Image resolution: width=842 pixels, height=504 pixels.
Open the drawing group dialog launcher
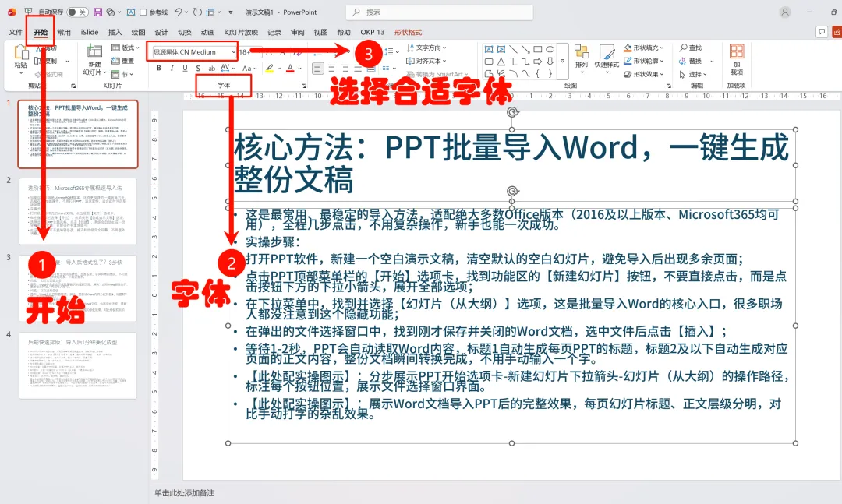(669, 86)
